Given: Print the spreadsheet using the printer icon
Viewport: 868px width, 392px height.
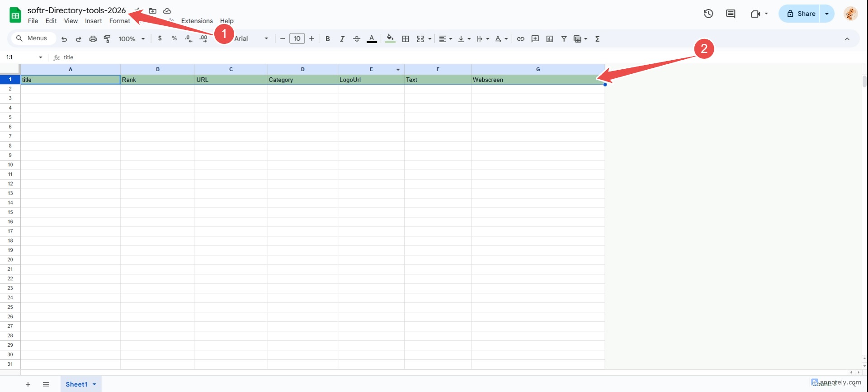Looking at the screenshot, I should [93, 39].
